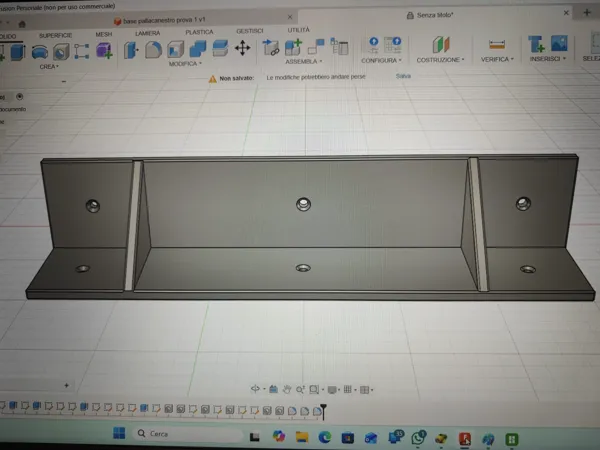Select the Shell tool

pos(176,49)
